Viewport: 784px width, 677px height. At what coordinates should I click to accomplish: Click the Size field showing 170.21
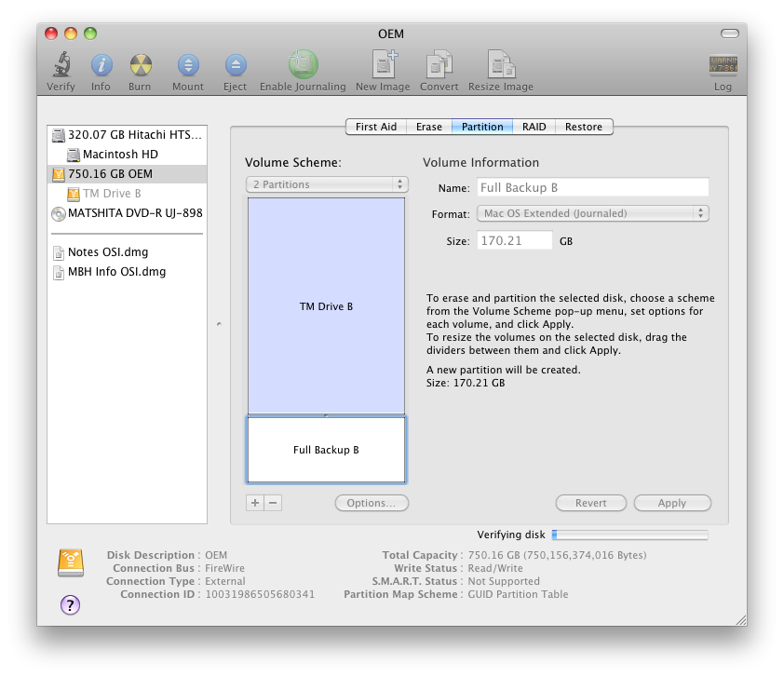(x=515, y=240)
